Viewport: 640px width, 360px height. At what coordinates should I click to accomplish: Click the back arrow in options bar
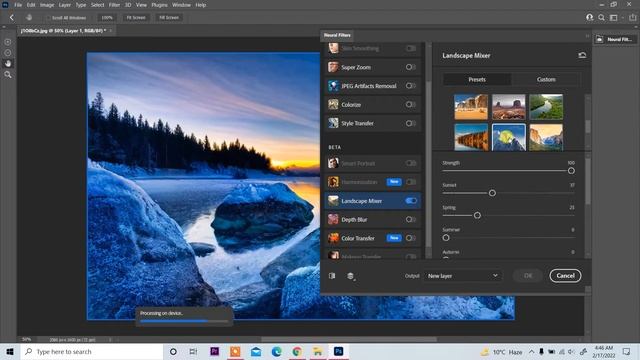pyautogui.click(x=11, y=18)
